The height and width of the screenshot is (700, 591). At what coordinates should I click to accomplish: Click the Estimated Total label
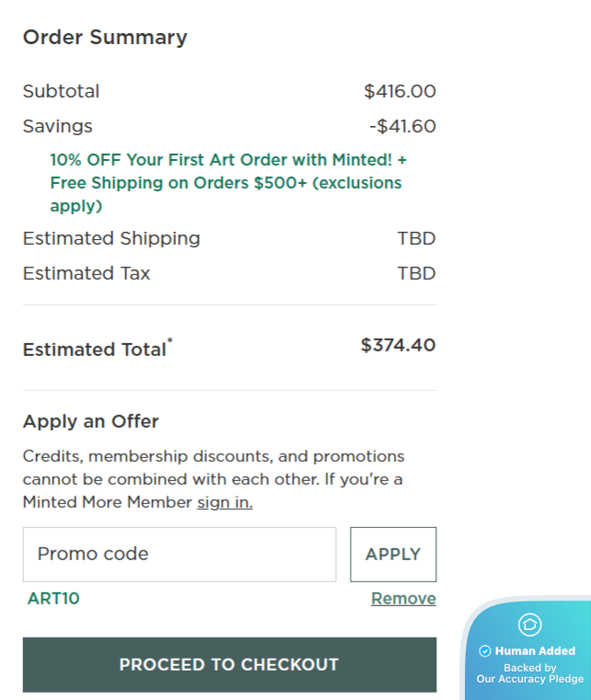tap(94, 350)
